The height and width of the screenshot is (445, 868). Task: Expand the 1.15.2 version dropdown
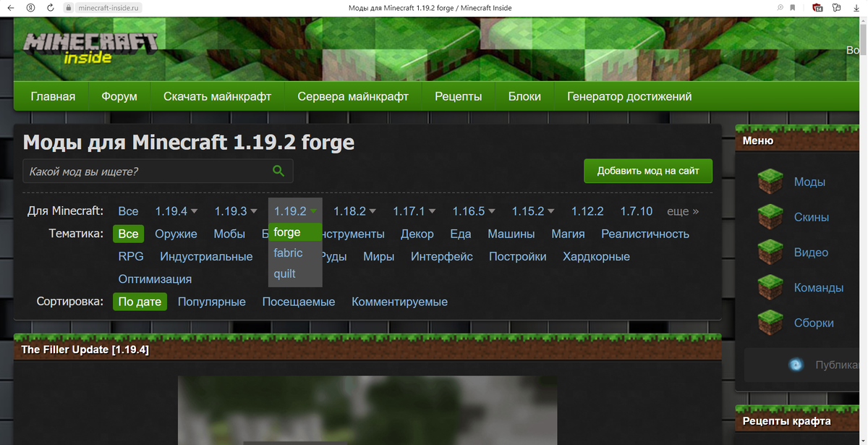pyautogui.click(x=551, y=211)
